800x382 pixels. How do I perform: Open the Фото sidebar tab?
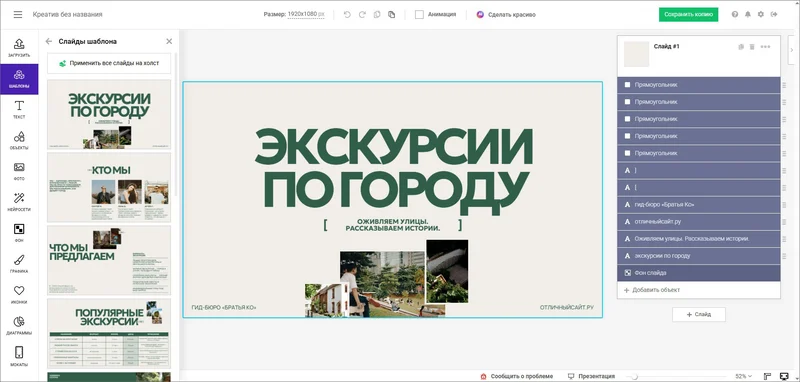pyautogui.click(x=19, y=172)
